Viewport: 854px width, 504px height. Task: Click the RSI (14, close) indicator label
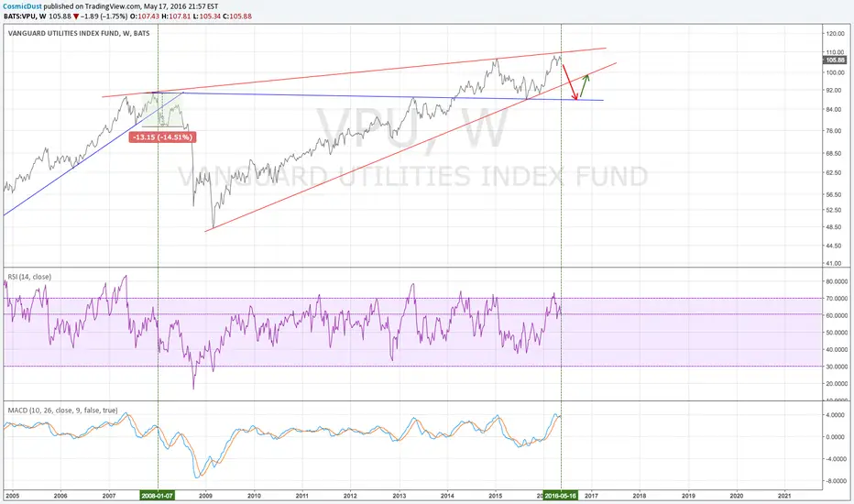pos(29,277)
